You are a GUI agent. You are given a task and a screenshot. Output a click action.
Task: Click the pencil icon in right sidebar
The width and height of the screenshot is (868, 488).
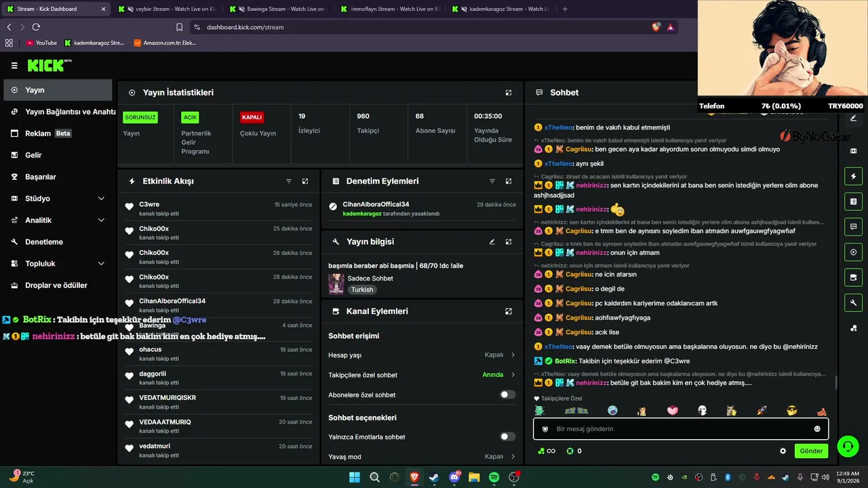(853, 118)
